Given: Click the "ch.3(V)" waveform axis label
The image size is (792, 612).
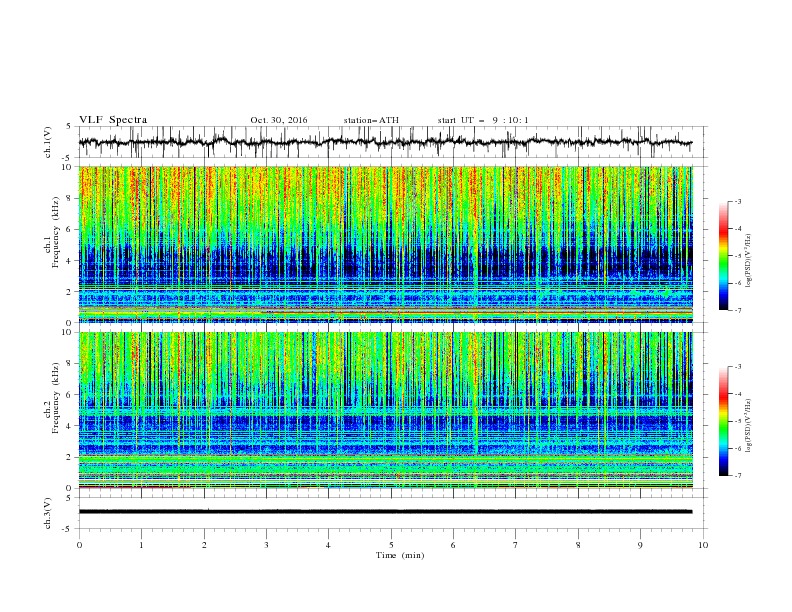Looking at the screenshot, I should click(x=48, y=513).
